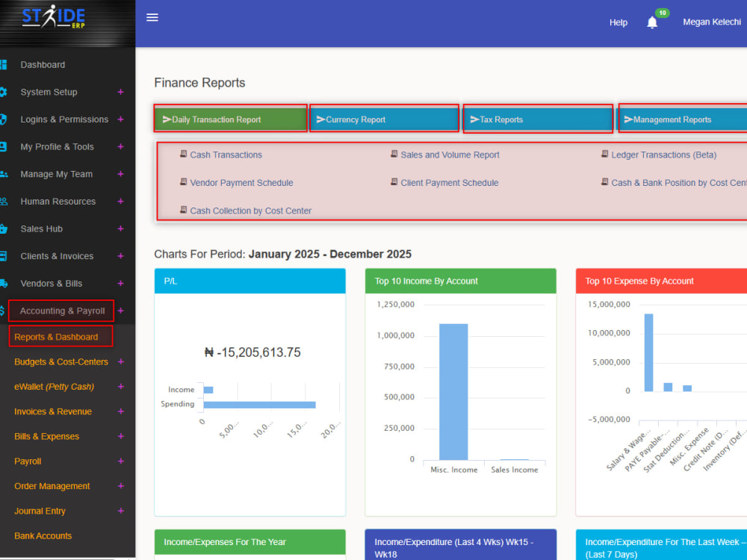Click the icon beside Client Payment Schedule

tap(394, 182)
